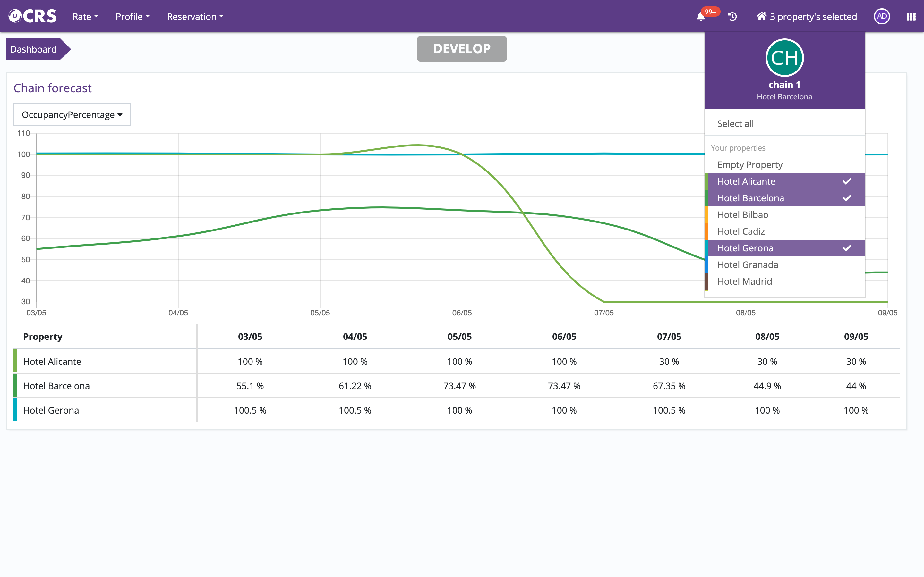The height and width of the screenshot is (577, 924).
Task: Click the Hotel Barcelona table row
Action: click(56, 386)
